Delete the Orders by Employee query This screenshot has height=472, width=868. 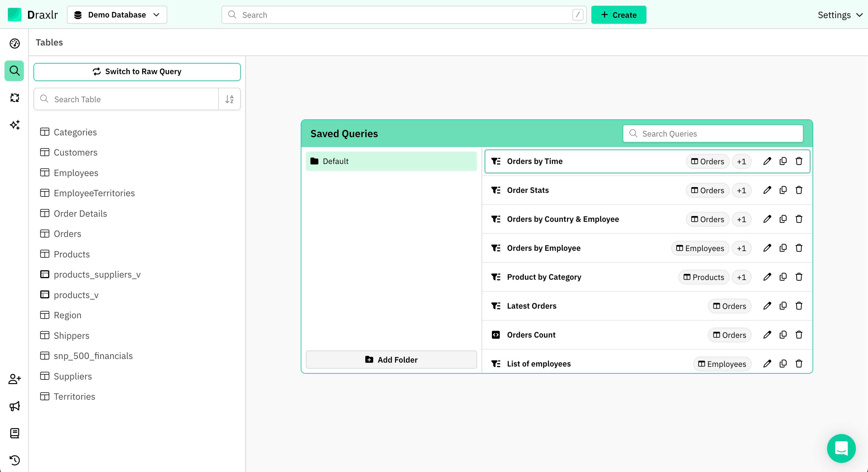tap(799, 248)
